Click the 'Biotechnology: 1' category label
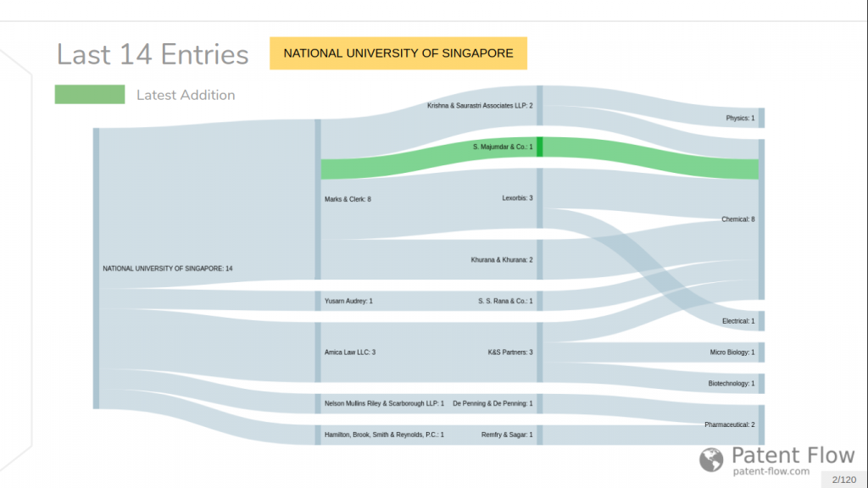Viewport: 868px width, 488px height. pos(732,383)
